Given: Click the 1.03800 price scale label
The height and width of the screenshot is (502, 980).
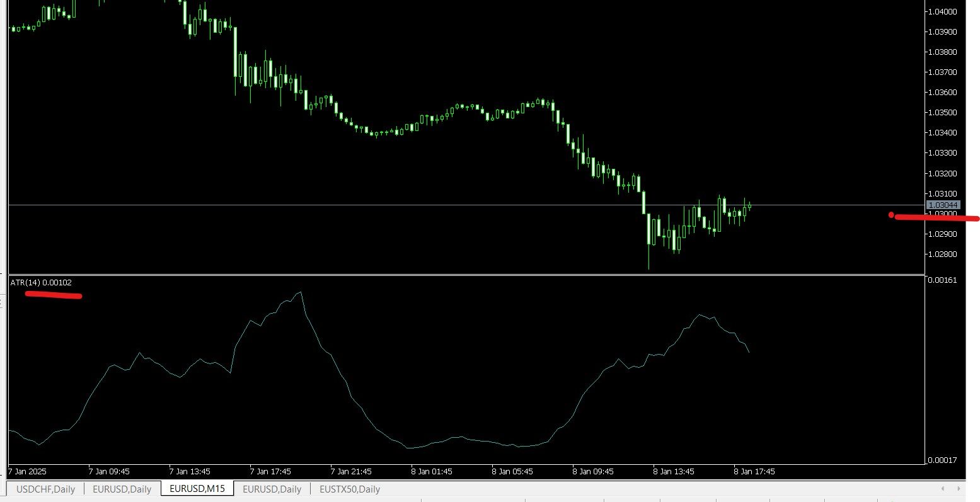Looking at the screenshot, I should tap(943, 52).
